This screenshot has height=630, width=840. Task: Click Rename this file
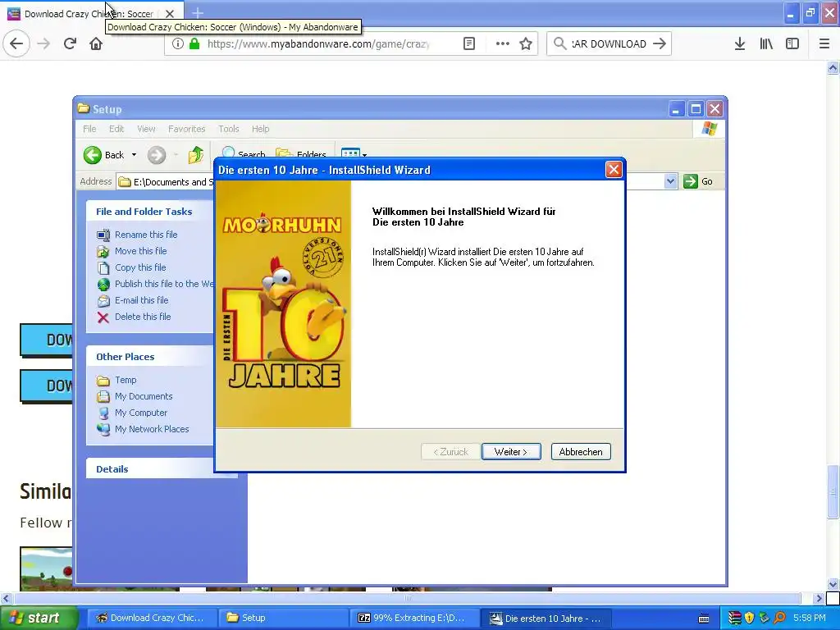tap(146, 235)
